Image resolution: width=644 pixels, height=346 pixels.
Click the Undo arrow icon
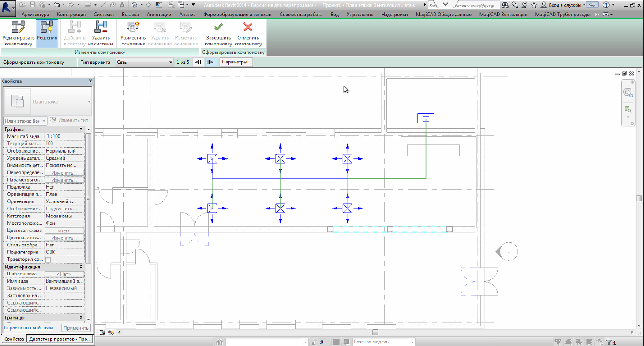(x=56, y=5)
